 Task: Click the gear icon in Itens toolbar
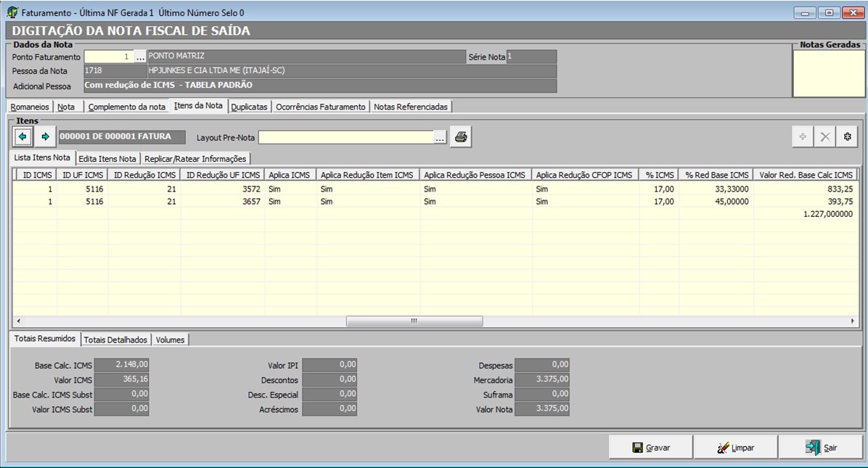[x=847, y=137]
